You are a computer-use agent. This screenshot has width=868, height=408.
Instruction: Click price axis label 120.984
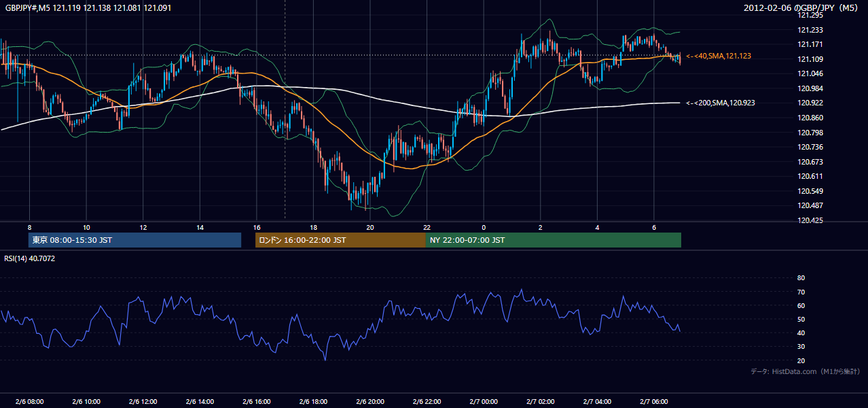tap(810, 88)
